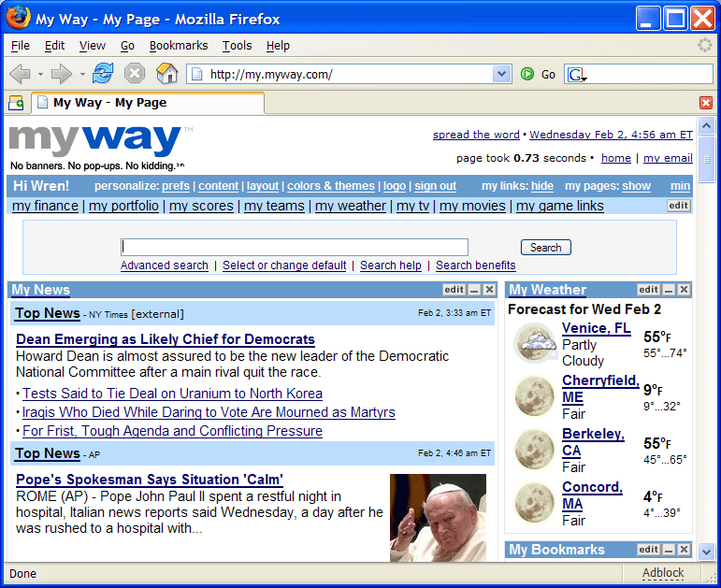
Task: Open the File menu
Action: (21, 46)
